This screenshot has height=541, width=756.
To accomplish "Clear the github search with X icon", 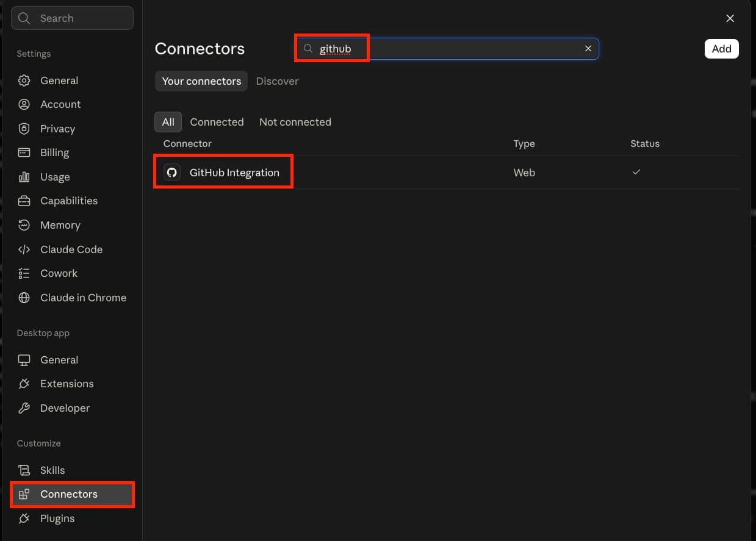I will click(x=588, y=48).
